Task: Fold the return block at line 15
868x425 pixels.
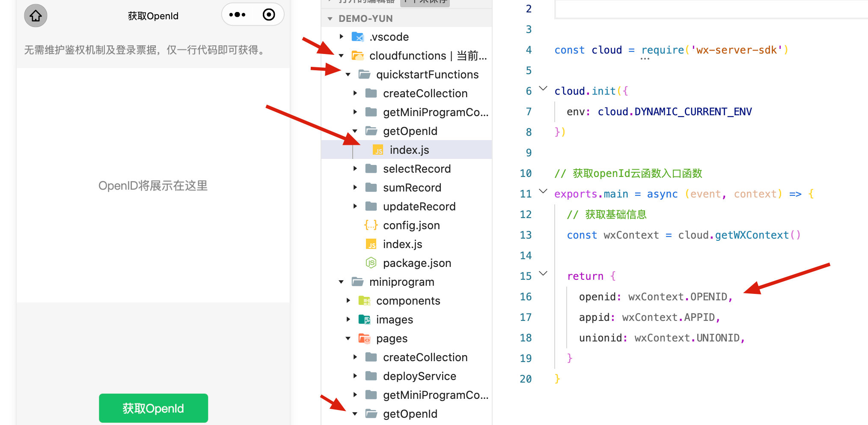Action: coord(543,273)
